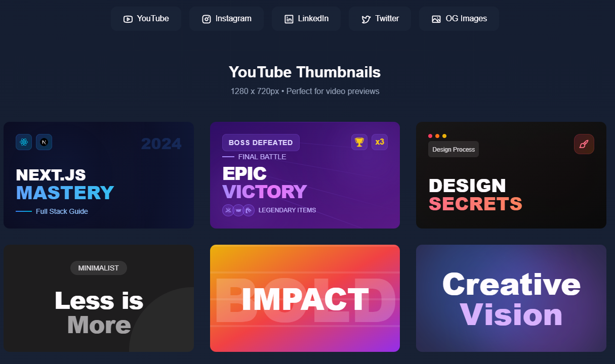
Task: Switch to the Instagram tab
Action: 226,19
